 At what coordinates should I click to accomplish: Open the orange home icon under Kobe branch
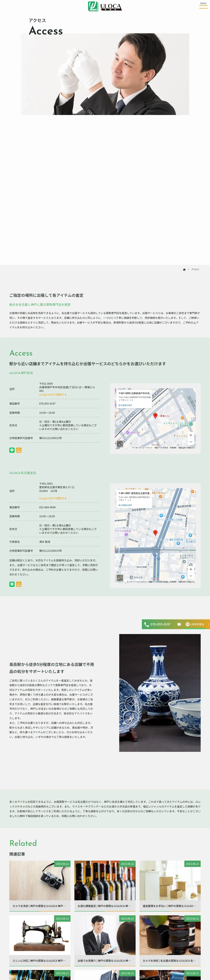19,450
